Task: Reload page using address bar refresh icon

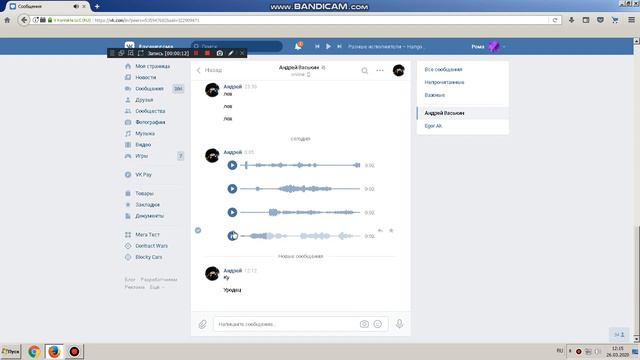Action: (555, 20)
